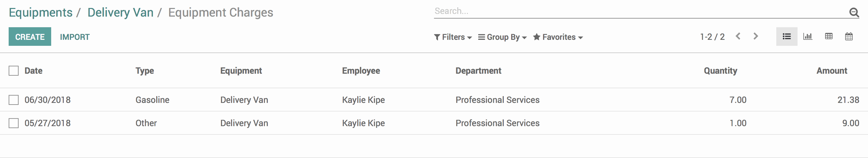Viewport: 868px width, 158px height.
Task: Navigate to Equipments breadcrumb
Action: click(x=41, y=13)
